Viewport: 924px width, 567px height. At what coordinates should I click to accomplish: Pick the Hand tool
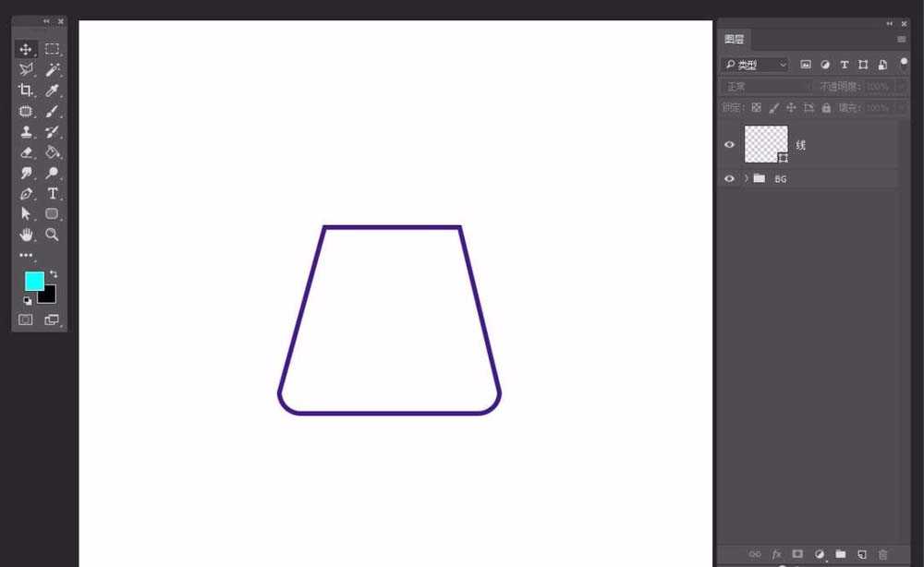[26, 235]
